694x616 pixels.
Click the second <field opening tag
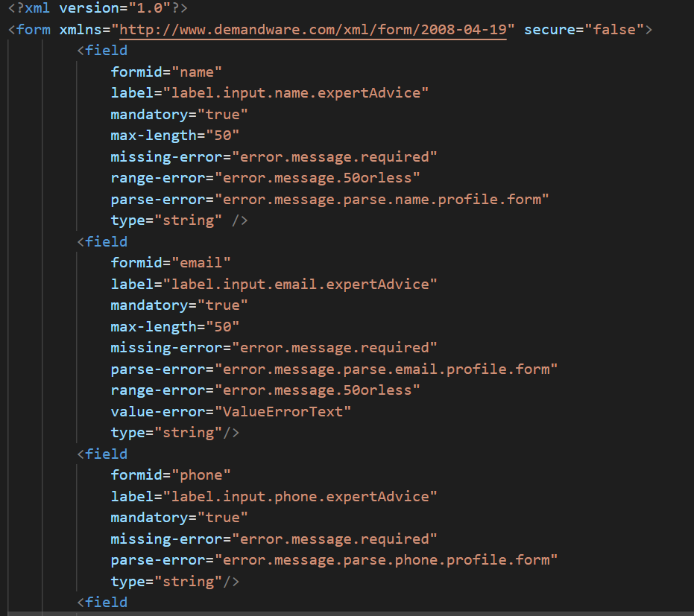(x=102, y=241)
